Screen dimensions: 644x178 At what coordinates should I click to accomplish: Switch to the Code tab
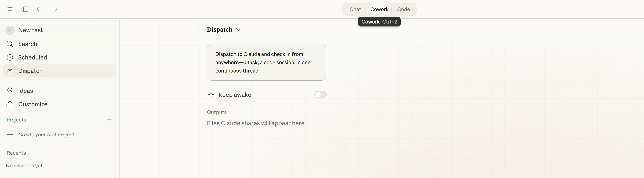coord(403,9)
